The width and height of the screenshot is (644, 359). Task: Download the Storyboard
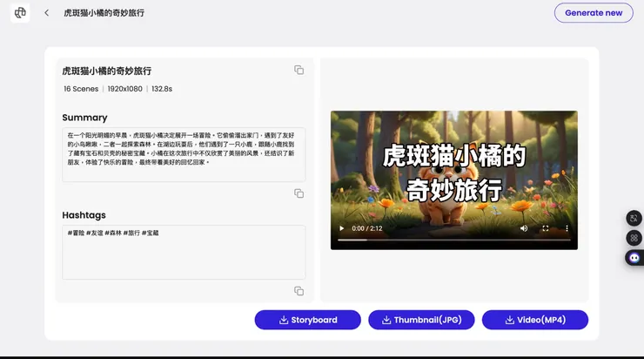click(x=307, y=320)
